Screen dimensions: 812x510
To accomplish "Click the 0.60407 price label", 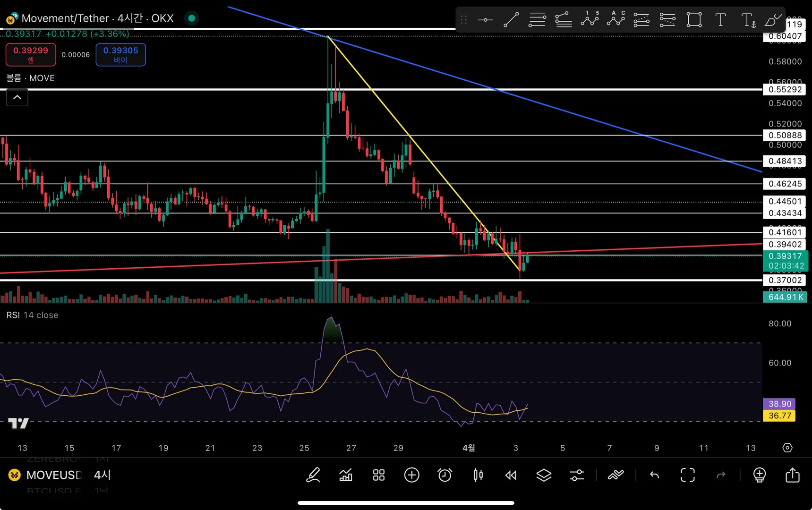I will pos(785,36).
